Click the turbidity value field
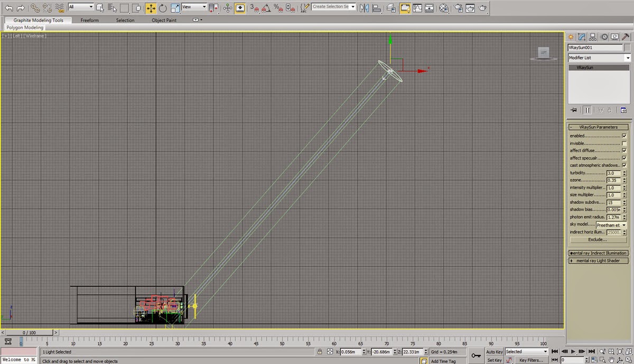634x364 pixels. (613, 173)
